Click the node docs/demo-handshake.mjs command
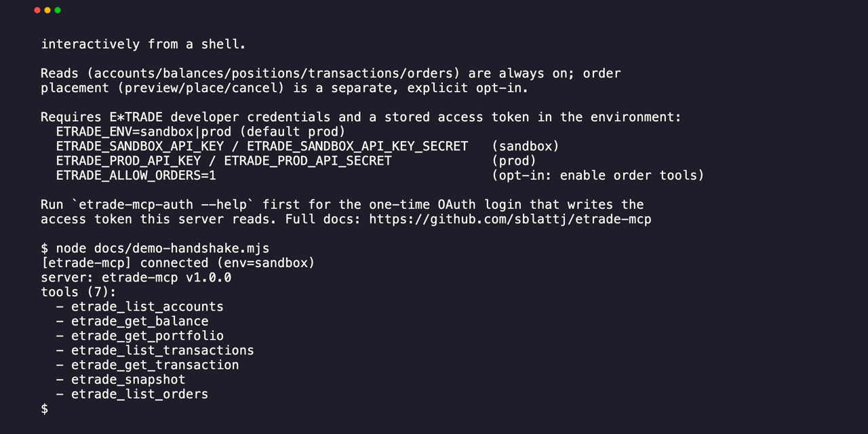The width and height of the screenshot is (868, 434). click(x=163, y=248)
